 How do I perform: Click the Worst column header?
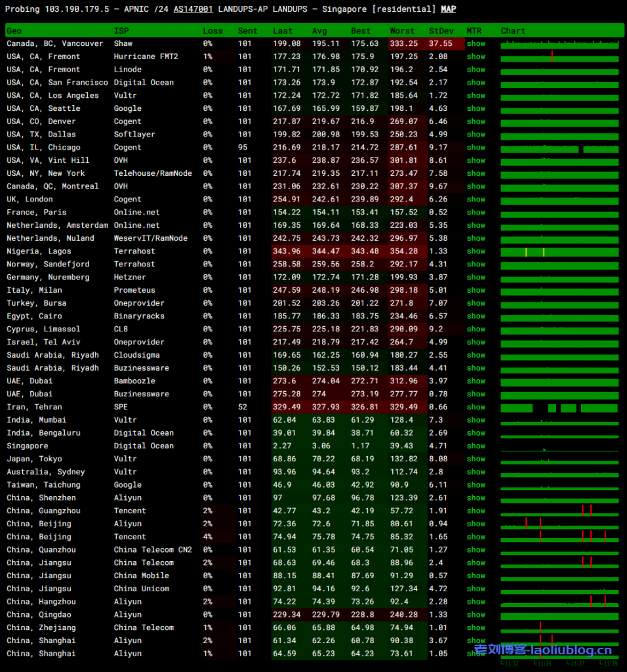point(402,31)
